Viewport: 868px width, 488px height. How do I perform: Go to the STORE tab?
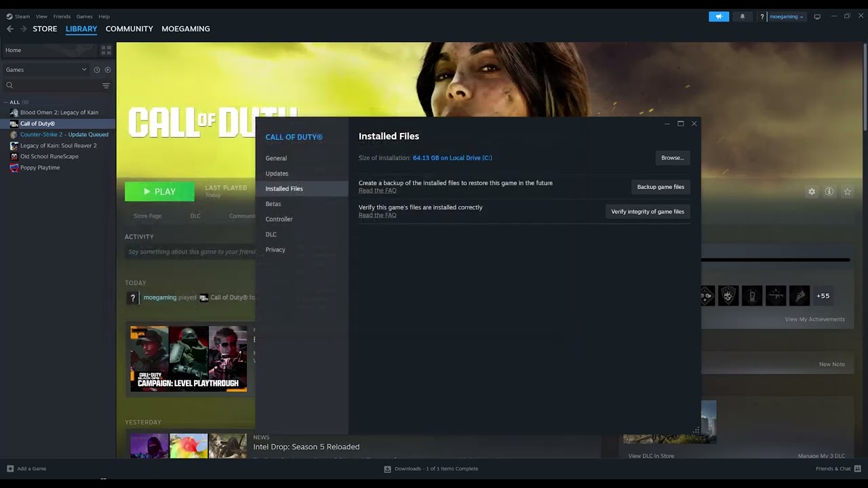pos(45,29)
